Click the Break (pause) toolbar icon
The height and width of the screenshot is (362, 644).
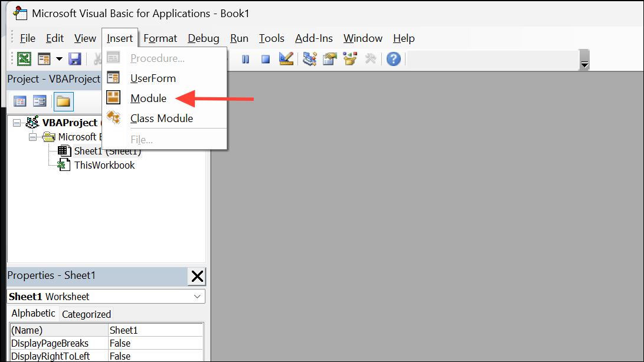pos(246,59)
